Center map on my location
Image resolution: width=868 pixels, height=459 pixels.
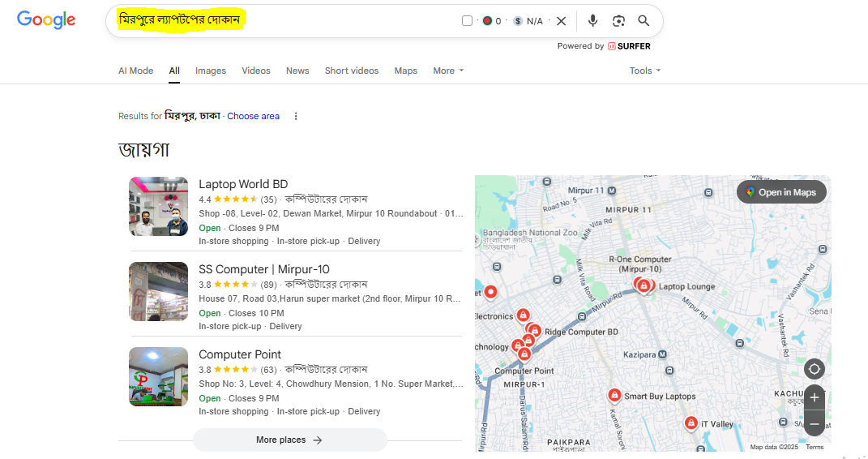tap(815, 369)
